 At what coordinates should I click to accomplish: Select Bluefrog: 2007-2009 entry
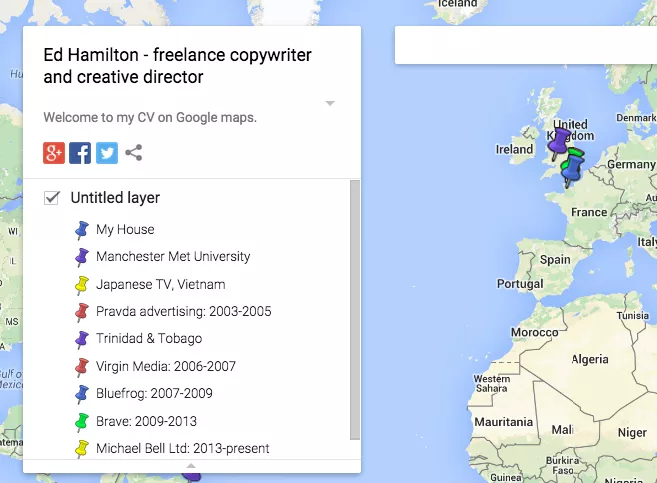pos(154,393)
